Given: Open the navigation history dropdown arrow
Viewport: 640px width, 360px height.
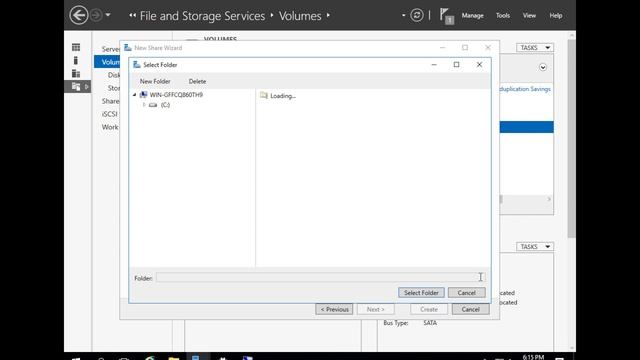Looking at the screenshot, I should [108, 16].
